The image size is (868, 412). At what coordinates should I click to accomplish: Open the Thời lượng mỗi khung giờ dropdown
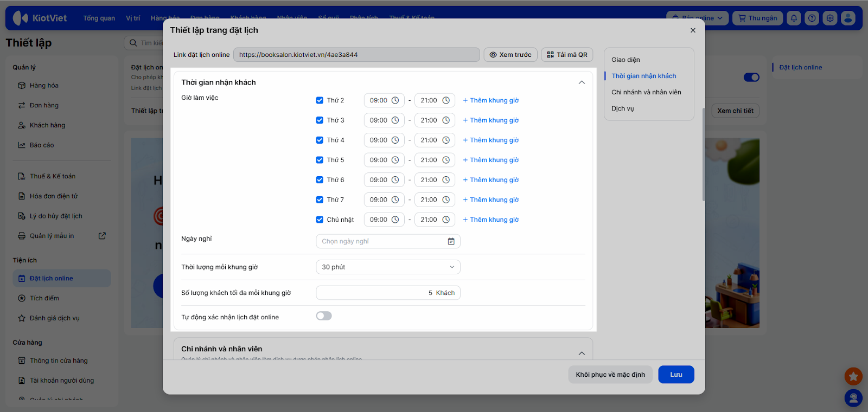click(388, 267)
